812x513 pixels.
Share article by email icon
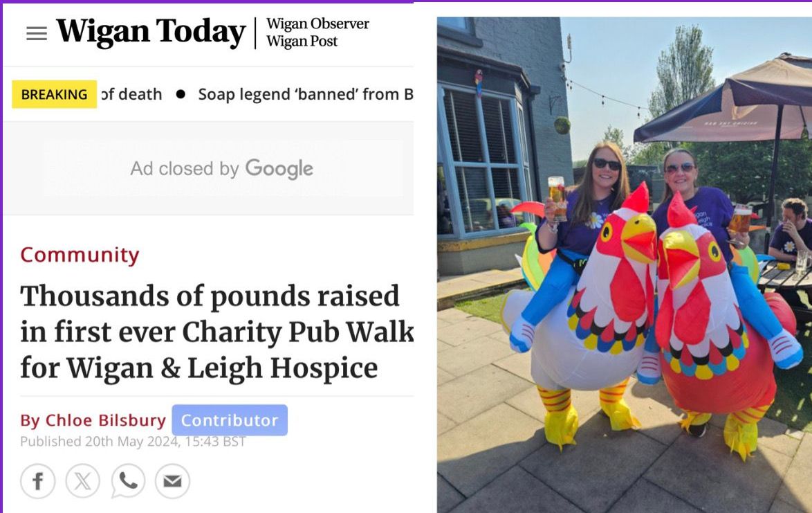click(172, 481)
